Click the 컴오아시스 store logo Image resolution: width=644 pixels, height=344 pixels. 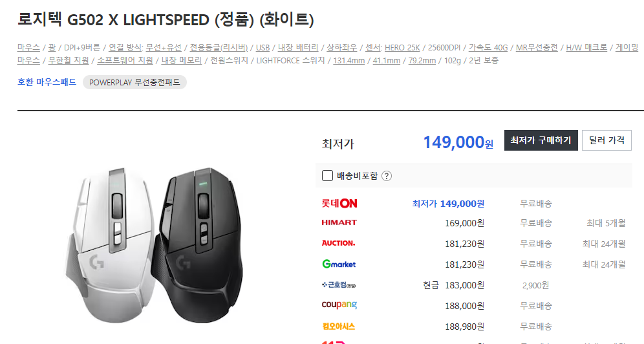[x=338, y=327]
